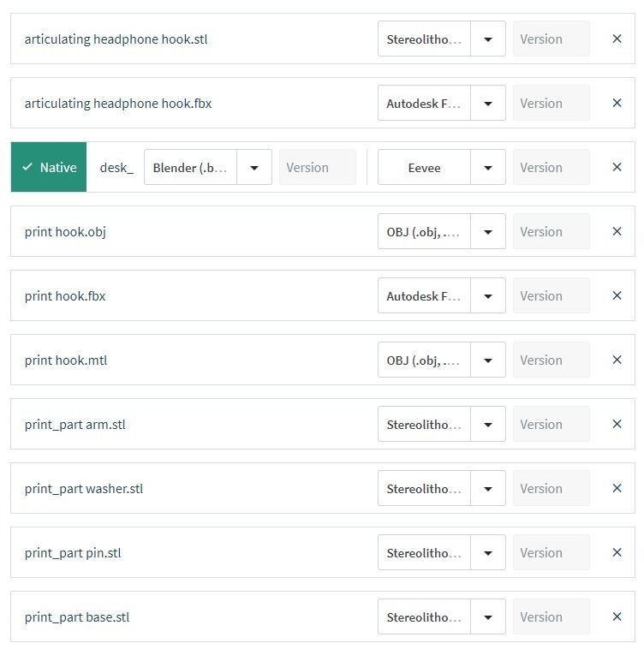This screenshot has width=644, height=655.
Task: Delete the native Blender file row
Action: pos(617,168)
